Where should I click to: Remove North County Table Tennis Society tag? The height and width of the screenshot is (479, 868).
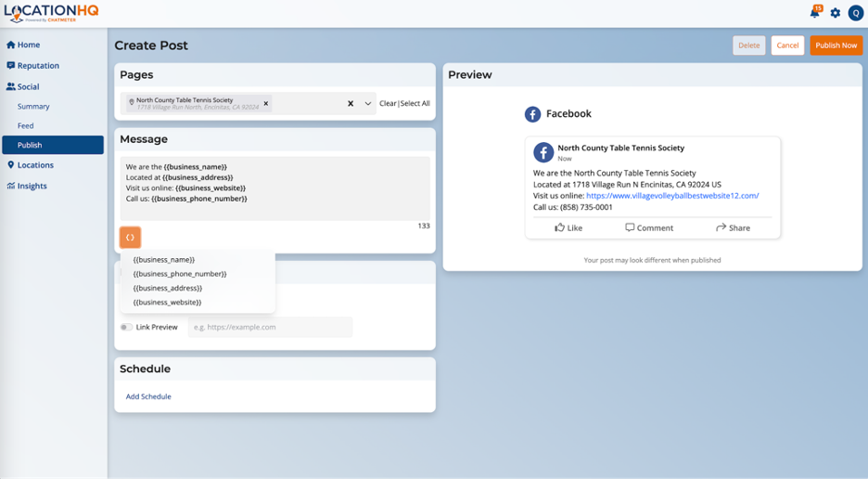click(266, 104)
